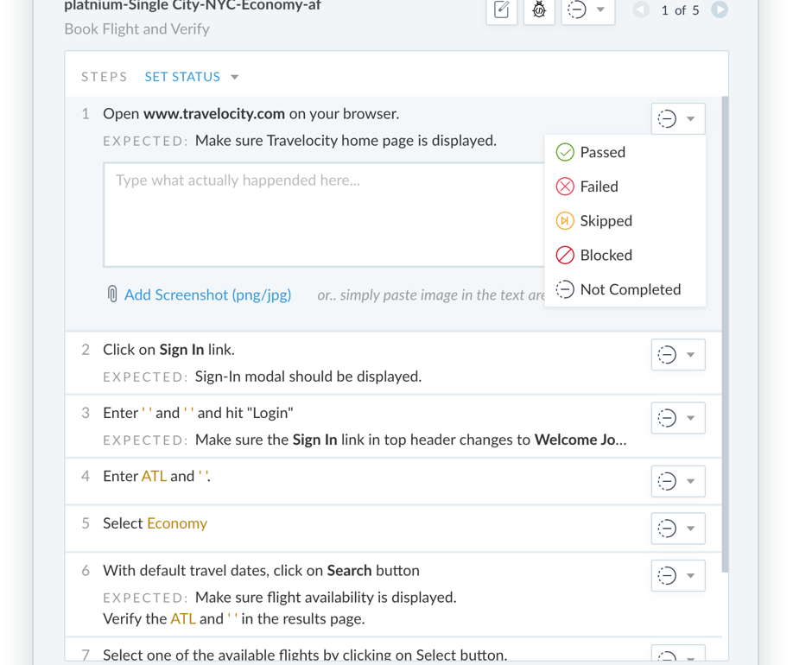The height and width of the screenshot is (665, 812).
Task: Click the Add Screenshot (png/jpg) link
Action: (x=207, y=294)
